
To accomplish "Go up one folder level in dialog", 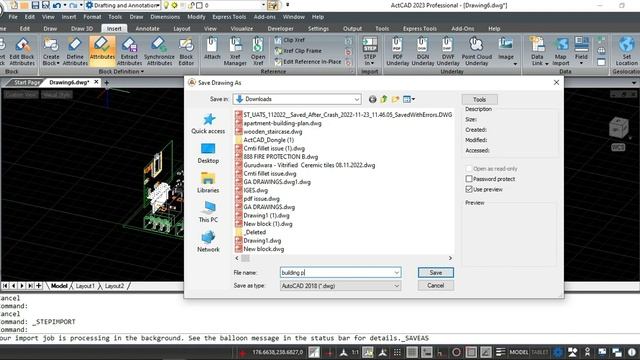I will 384,99.
